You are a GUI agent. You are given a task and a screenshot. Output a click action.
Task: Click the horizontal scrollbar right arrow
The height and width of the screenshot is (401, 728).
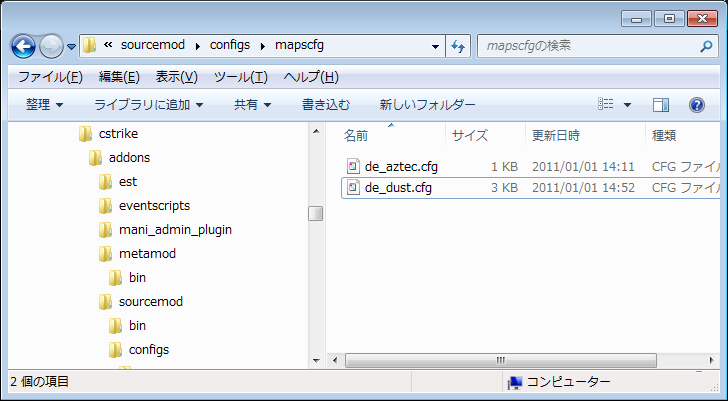click(x=711, y=360)
